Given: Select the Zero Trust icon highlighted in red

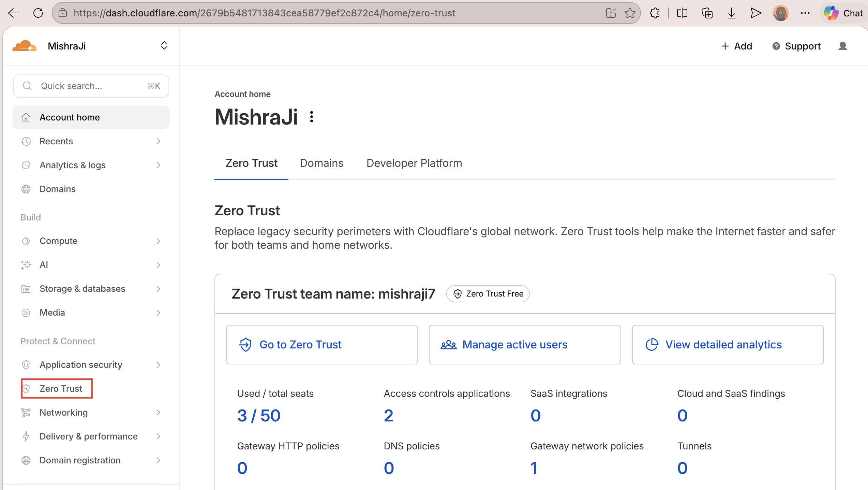Looking at the screenshot, I should coord(26,388).
